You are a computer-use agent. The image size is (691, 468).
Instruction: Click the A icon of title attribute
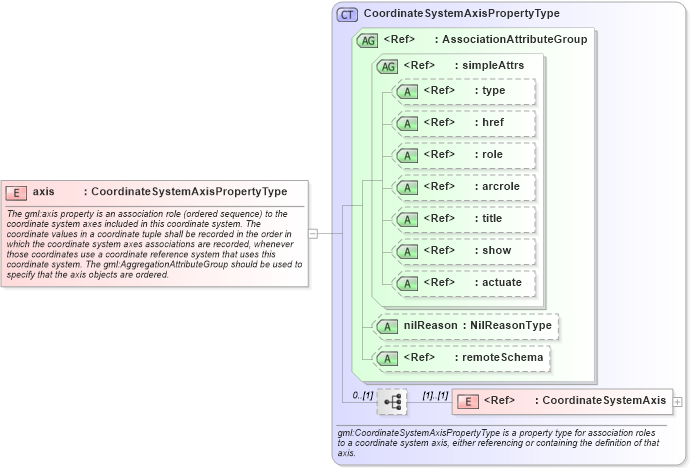click(407, 219)
